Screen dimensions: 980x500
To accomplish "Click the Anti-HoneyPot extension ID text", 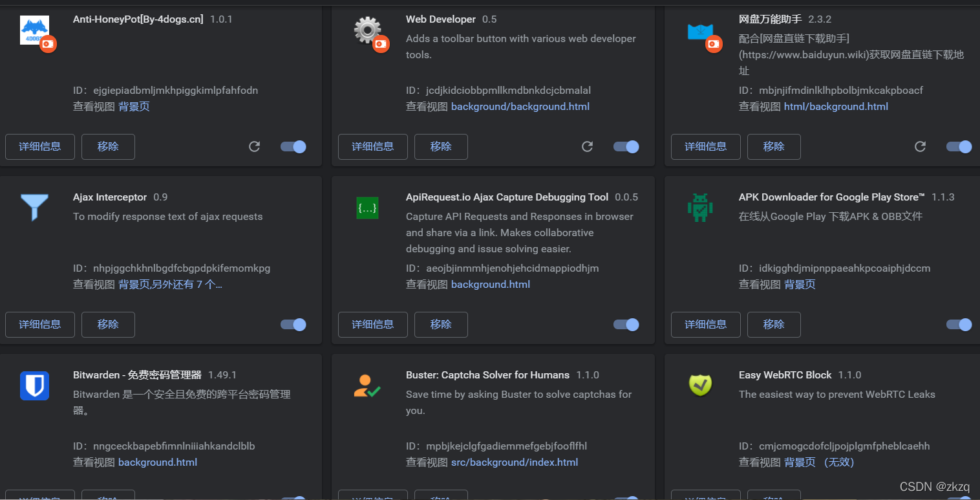I will (x=165, y=91).
